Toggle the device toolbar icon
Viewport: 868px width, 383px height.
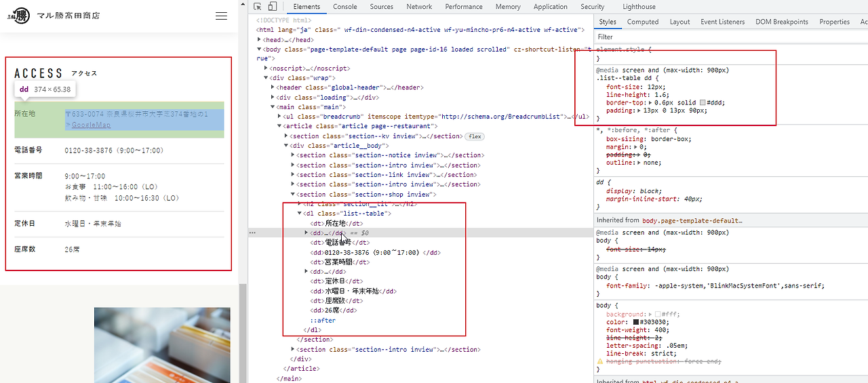point(272,7)
